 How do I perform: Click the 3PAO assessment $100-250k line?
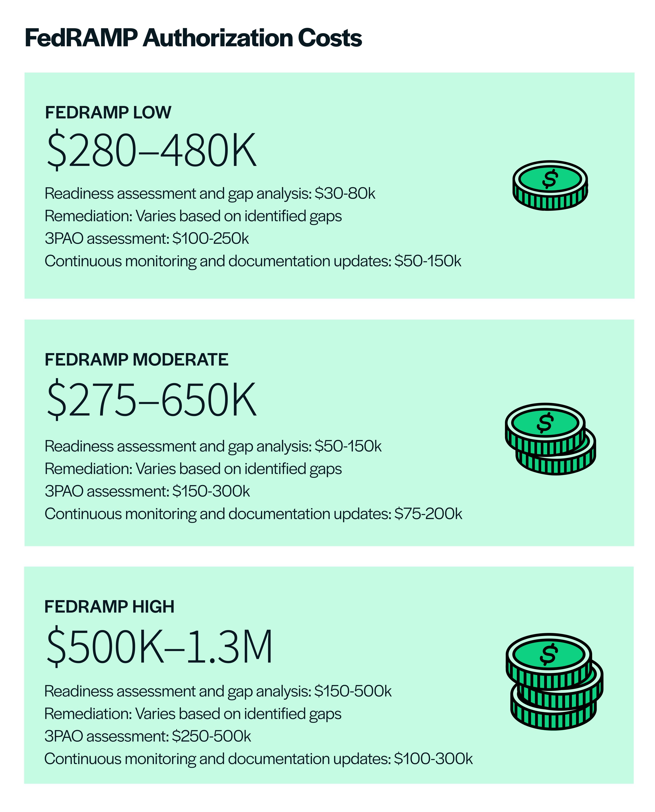click(x=147, y=239)
